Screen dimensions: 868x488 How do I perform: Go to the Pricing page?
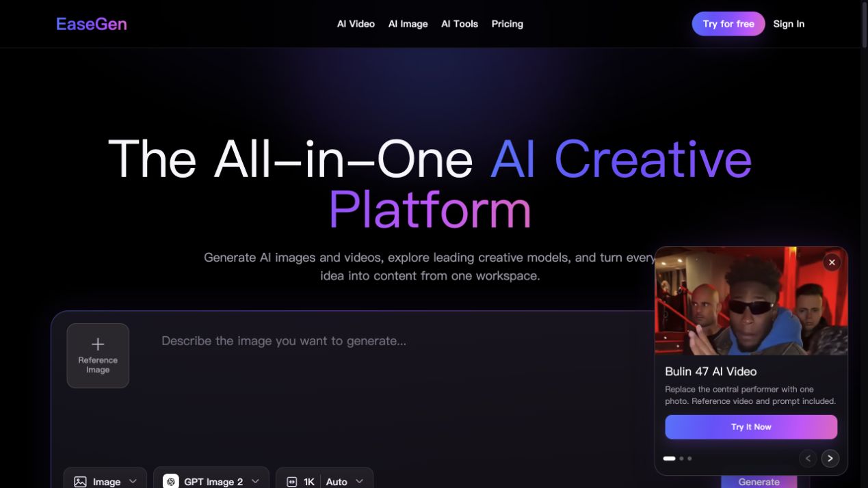point(508,24)
